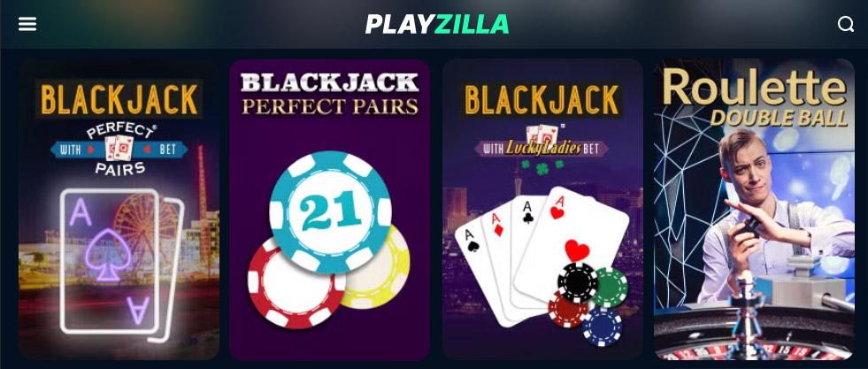Click the Lucky Ladies Bet banner
Screen dimensions: 868x369
coord(542,145)
